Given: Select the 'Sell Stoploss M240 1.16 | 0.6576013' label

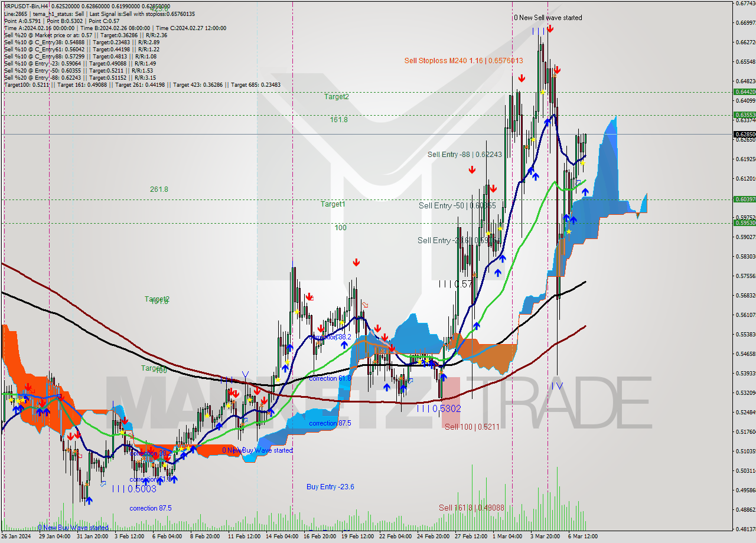Looking at the screenshot, I should [464, 60].
